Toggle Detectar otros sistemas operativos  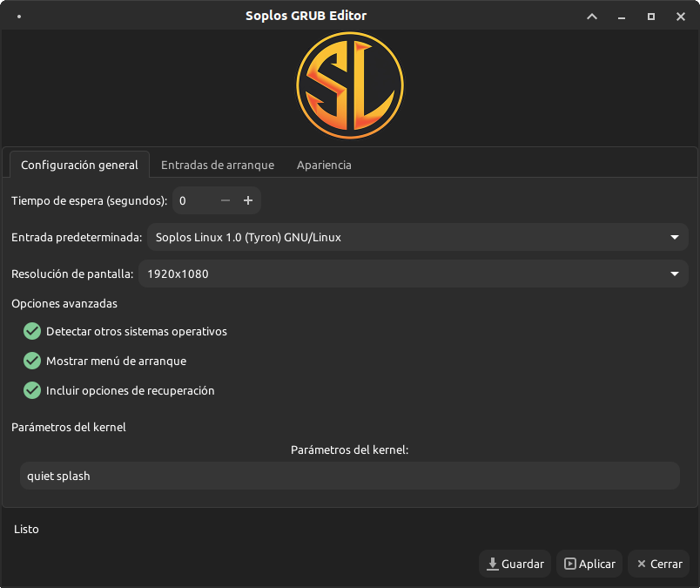pos(125,332)
